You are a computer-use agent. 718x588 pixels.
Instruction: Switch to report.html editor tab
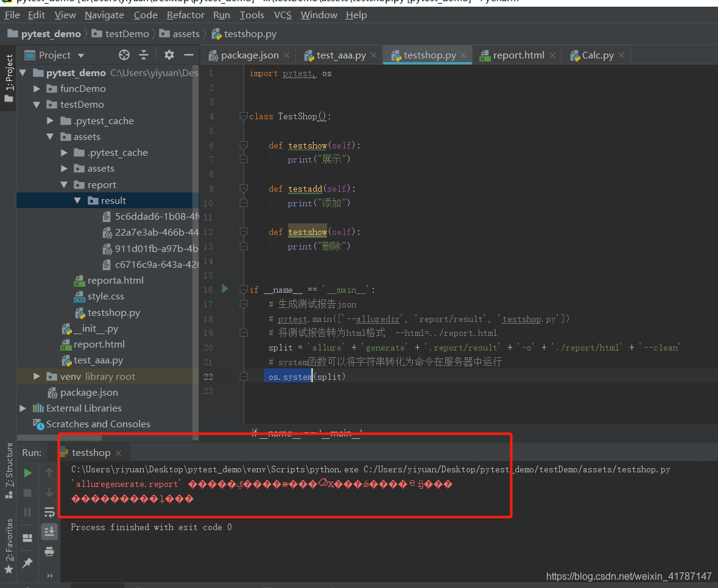518,55
